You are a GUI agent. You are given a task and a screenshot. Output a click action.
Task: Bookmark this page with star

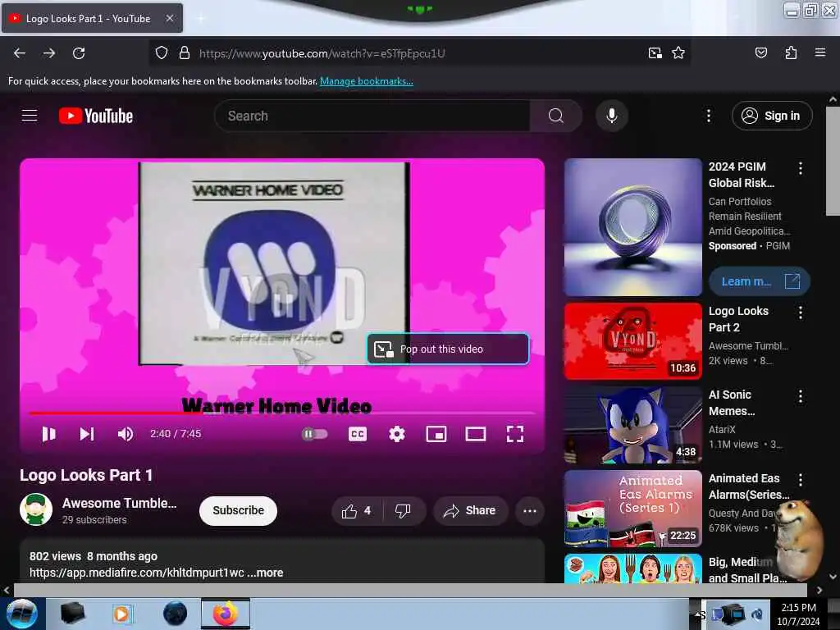tap(678, 53)
